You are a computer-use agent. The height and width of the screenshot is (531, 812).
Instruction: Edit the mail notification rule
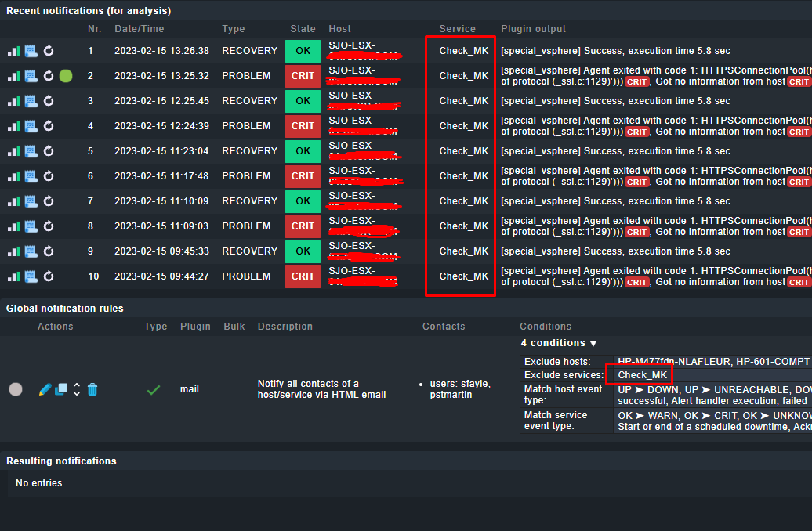pos(45,389)
